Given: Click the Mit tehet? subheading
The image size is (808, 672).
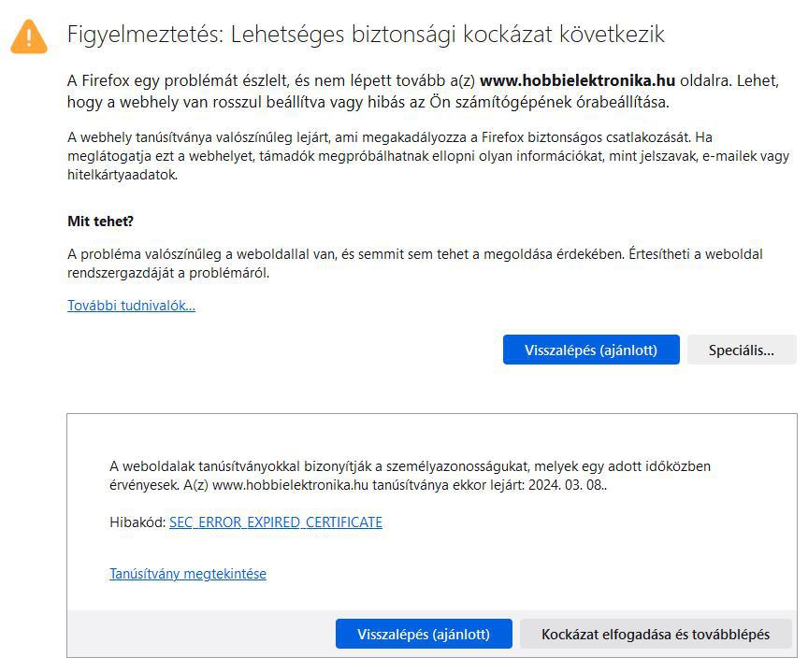Looking at the screenshot, I should pyautogui.click(x=100, y=222).
